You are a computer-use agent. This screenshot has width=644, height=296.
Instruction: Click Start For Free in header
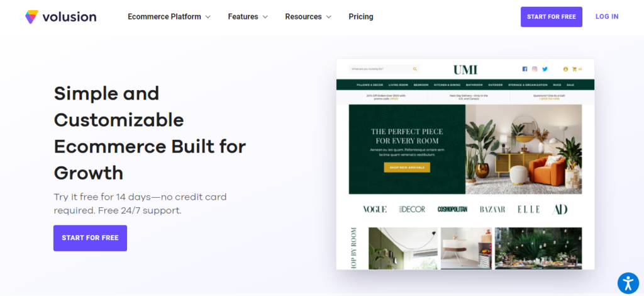tap(551, 17)
